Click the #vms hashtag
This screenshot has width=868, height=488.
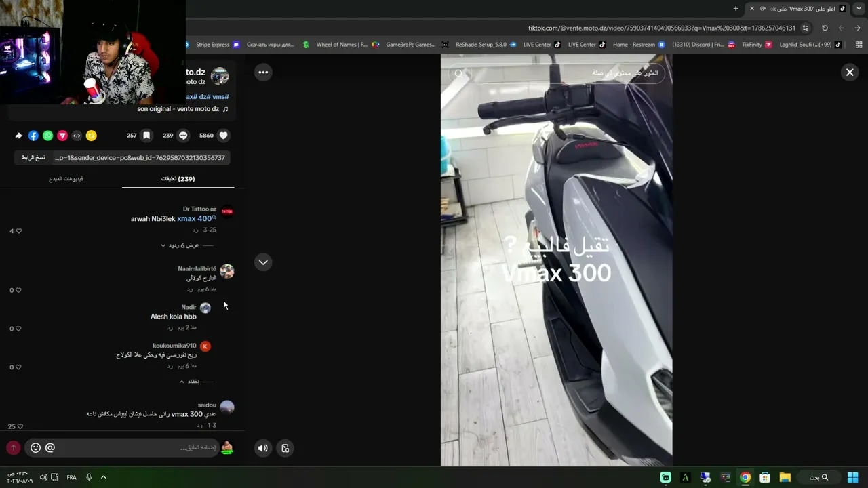(x=220, y=97)
